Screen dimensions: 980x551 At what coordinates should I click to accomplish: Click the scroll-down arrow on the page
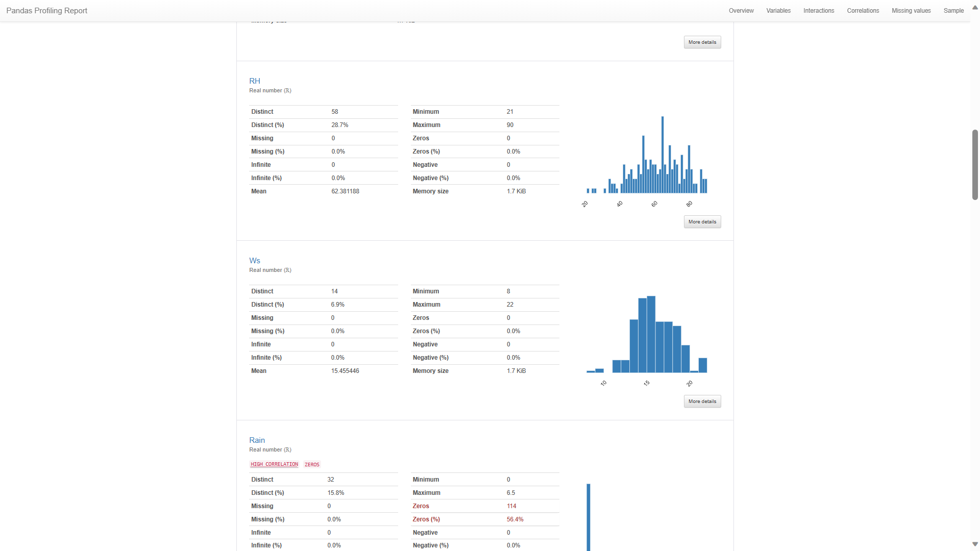tap(975, 544)
